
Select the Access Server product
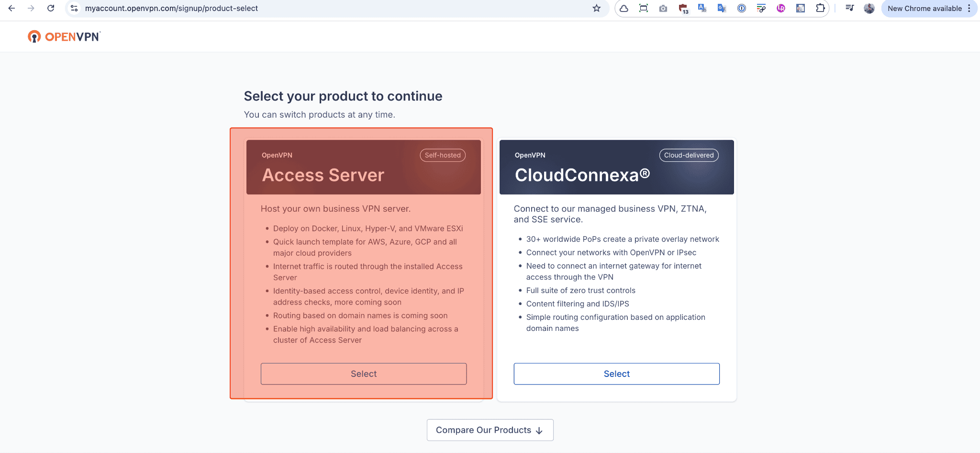[x=364, y=374]
